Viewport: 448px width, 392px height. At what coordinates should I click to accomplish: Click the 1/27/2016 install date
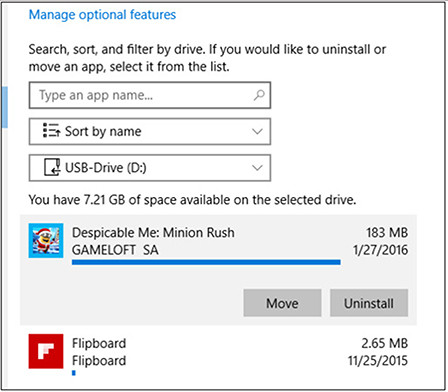pos(380,250)
